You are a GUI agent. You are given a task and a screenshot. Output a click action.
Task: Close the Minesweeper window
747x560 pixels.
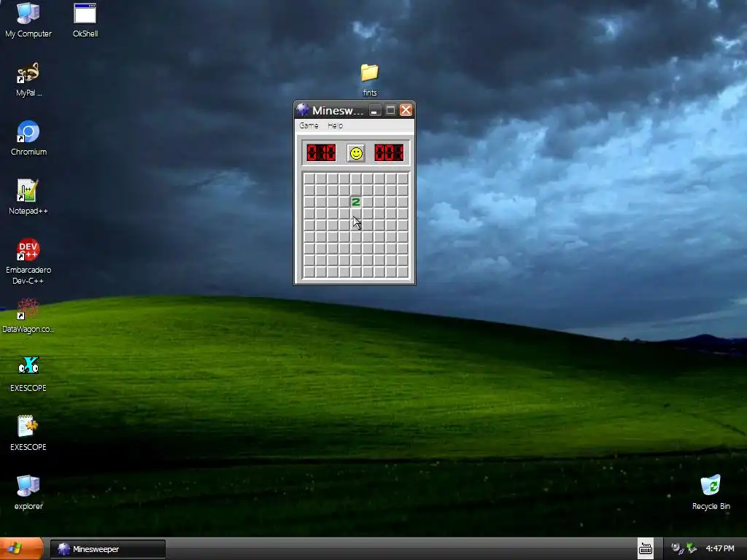click(406, 111)
